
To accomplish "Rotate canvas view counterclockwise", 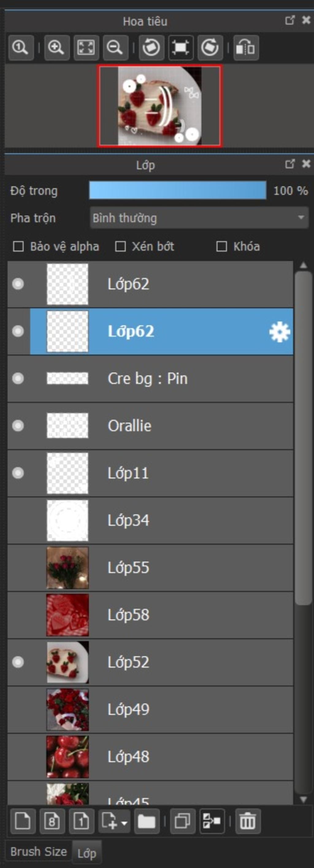I will point(151,48).
